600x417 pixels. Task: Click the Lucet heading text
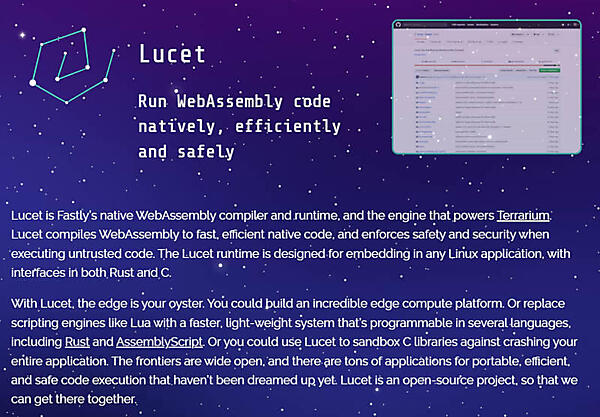point(172,54)
